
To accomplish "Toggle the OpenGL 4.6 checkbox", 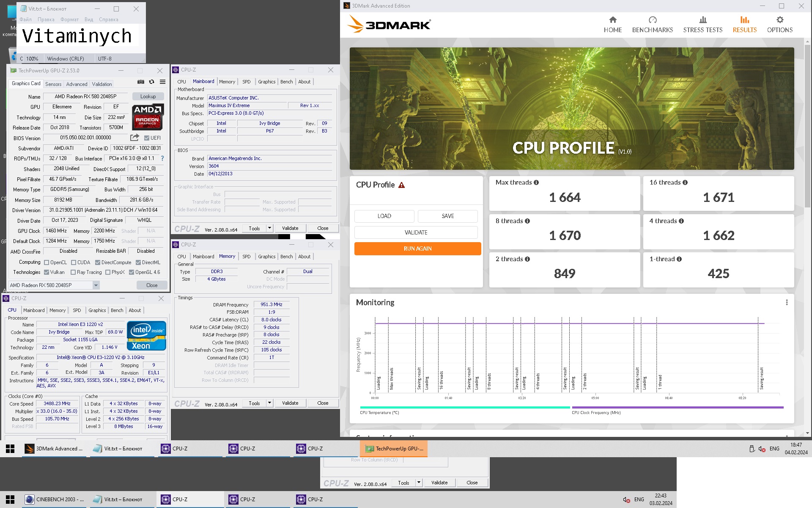I will click(132, 272).
